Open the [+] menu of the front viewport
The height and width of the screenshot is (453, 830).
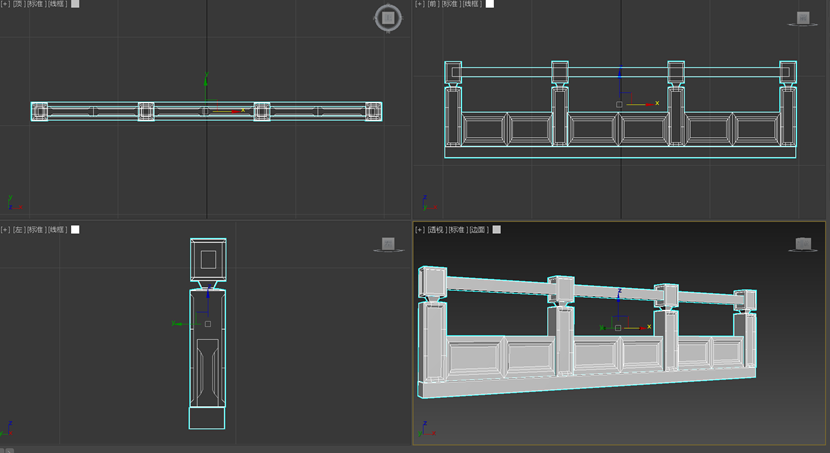420,4
